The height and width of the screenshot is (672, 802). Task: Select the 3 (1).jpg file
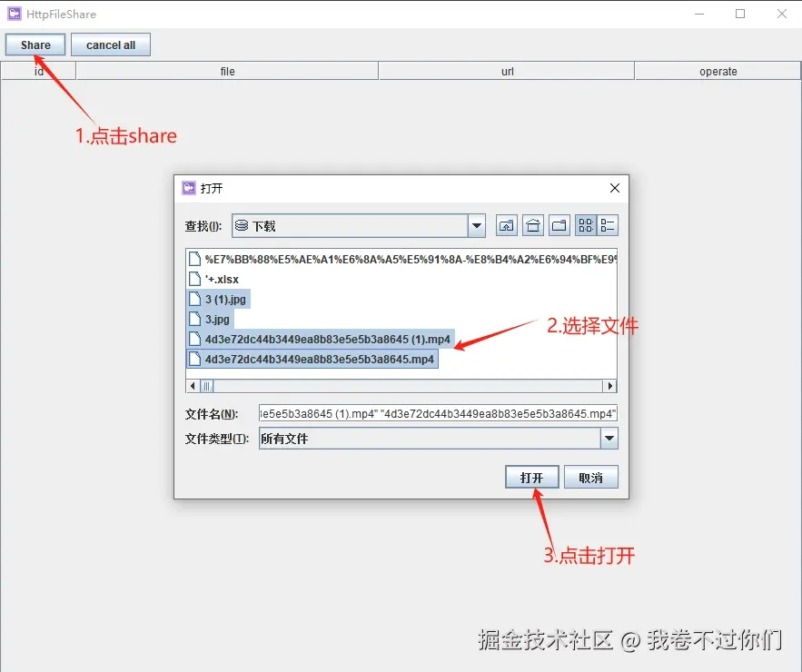pos(218,299)
